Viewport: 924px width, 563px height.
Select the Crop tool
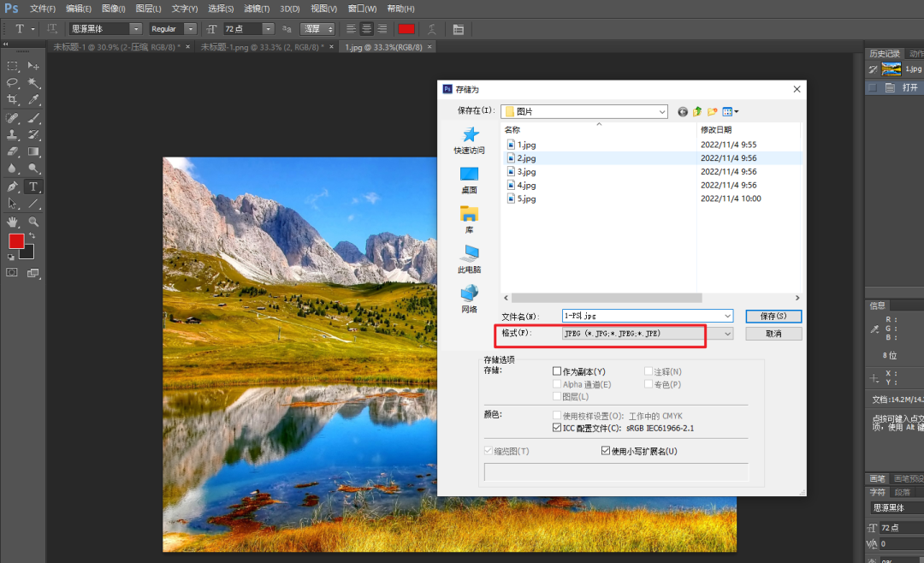click(12, 99)
